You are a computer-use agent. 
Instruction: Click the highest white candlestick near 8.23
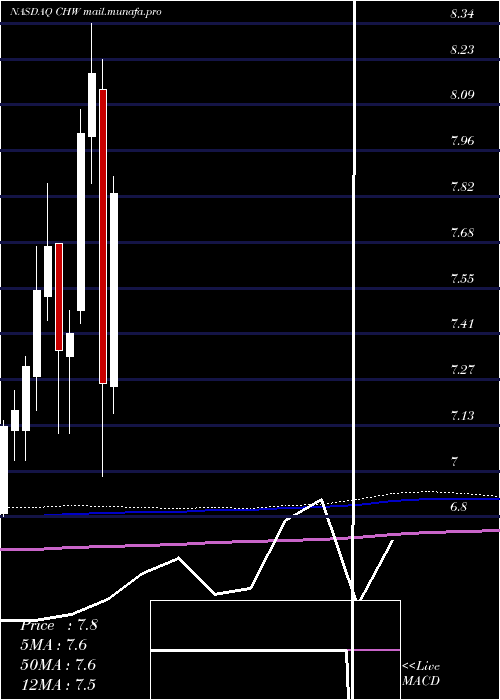[x=92, y=105]
